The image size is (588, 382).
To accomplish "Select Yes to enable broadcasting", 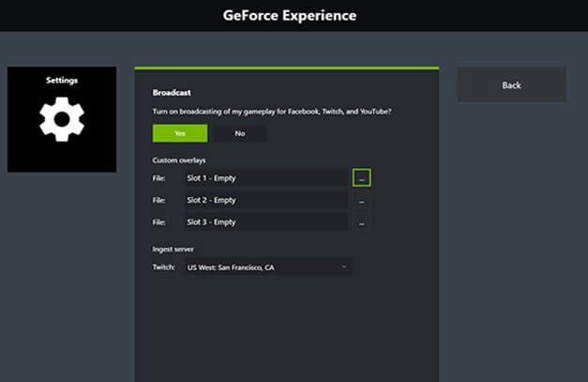I will click(180, 133).
